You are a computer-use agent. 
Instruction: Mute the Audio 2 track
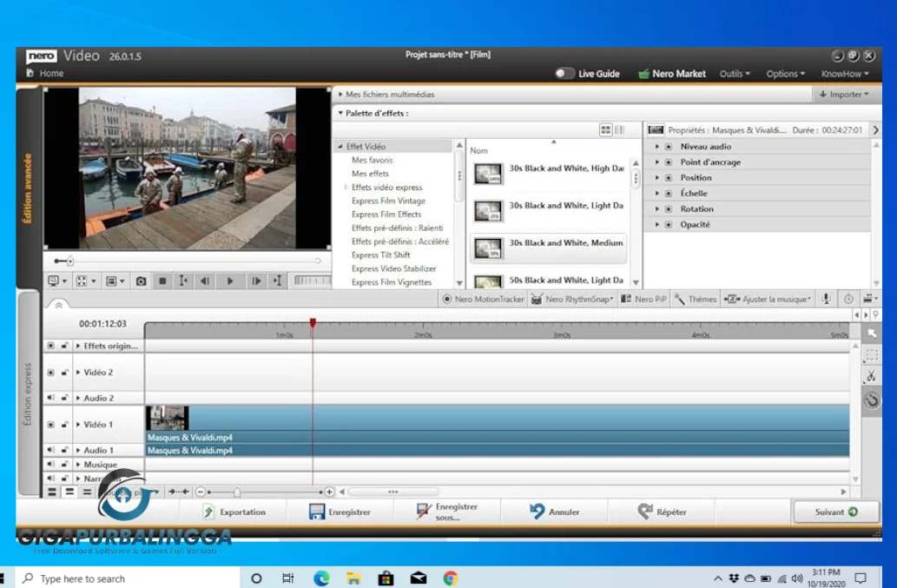click(51, 398)
